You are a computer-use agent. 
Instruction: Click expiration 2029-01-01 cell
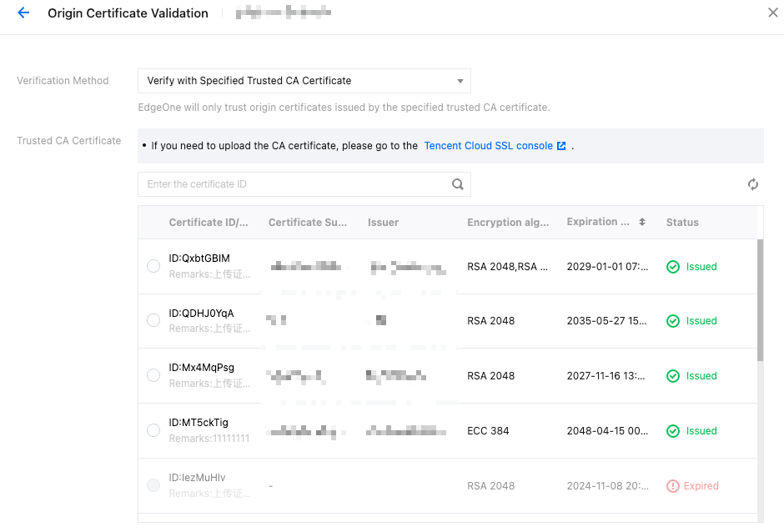607,267
